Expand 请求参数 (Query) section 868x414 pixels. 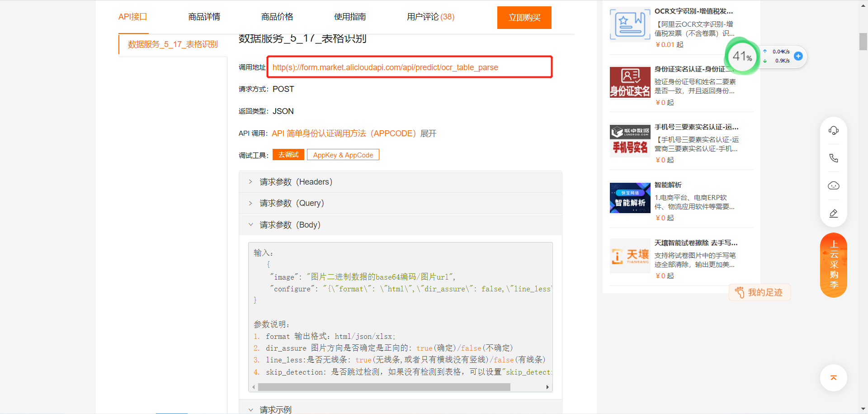click(401, 203)
